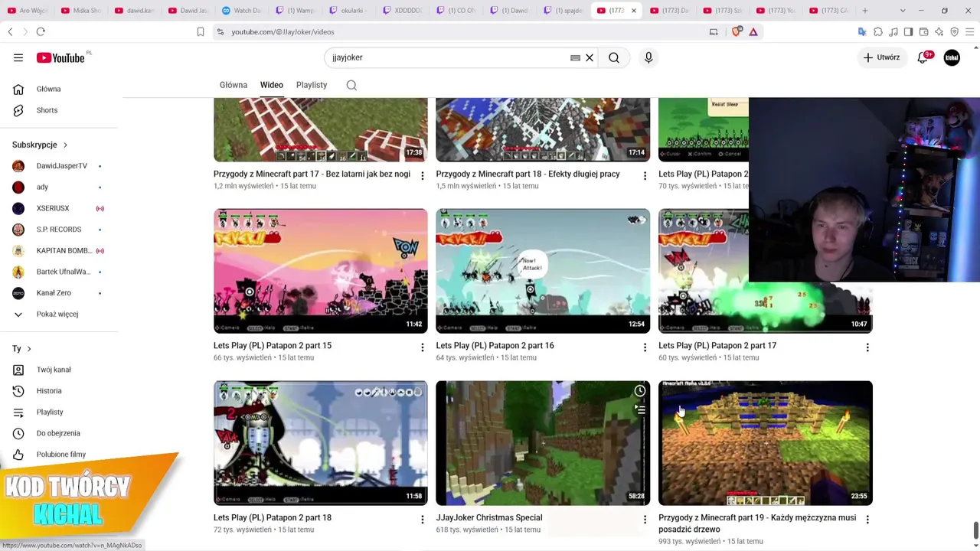Expand the Ty section
The height and width of the screenshot is (551, 980).
click(x=21, y=349)
